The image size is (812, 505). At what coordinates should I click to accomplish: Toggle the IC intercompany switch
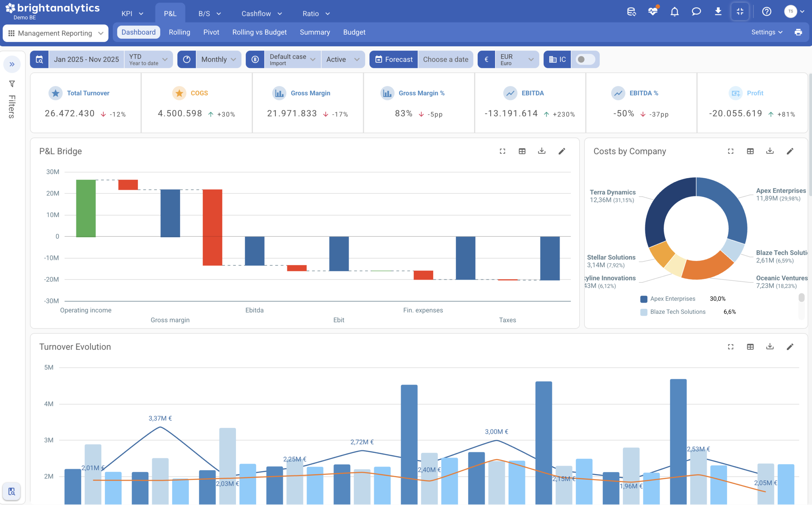[x=585, y=60]
